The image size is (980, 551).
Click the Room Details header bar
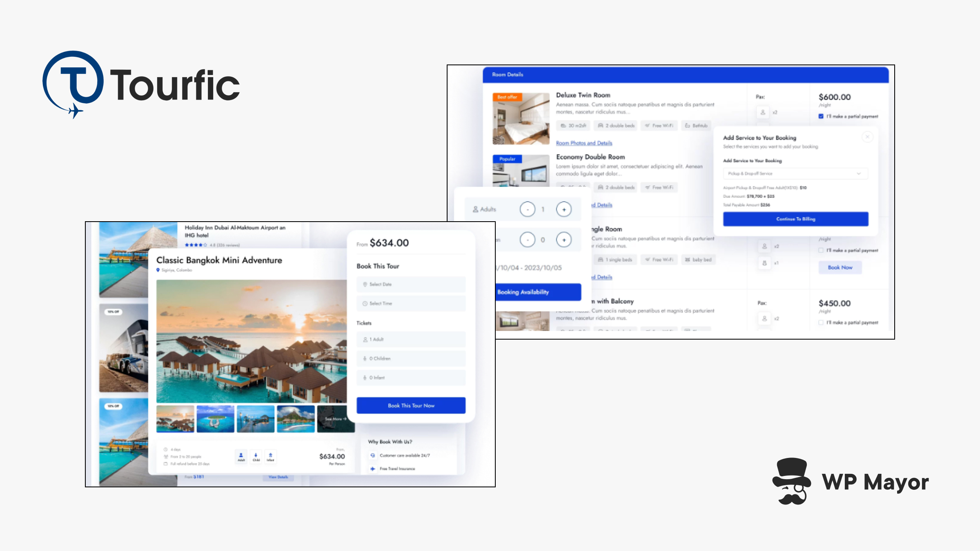[685, 75]
